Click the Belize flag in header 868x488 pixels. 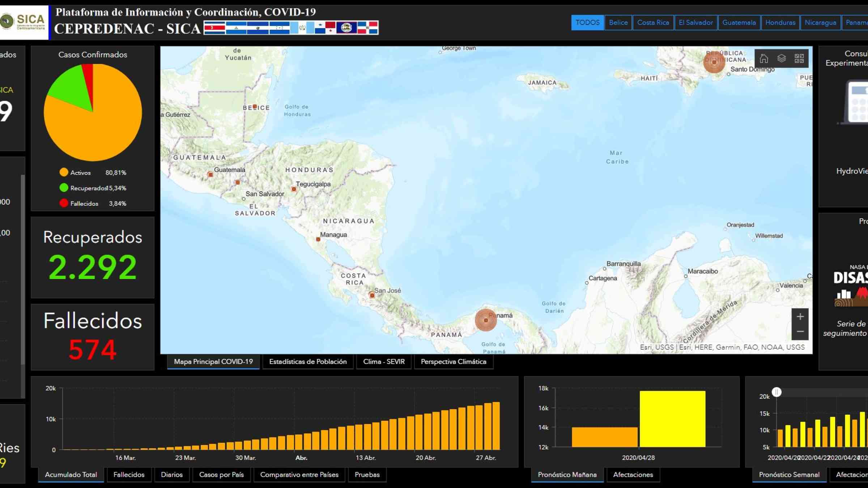346,27
